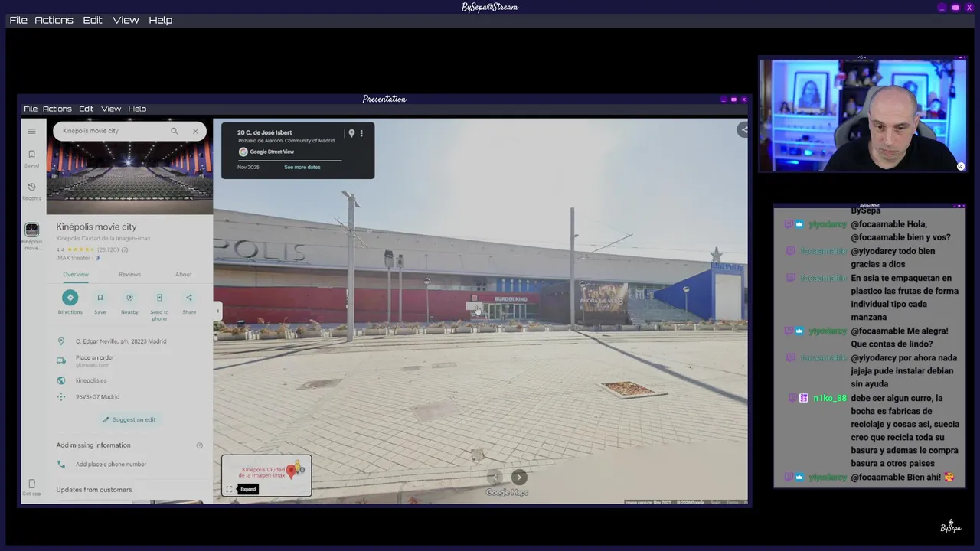Click the globe website icon

[61, 380]
